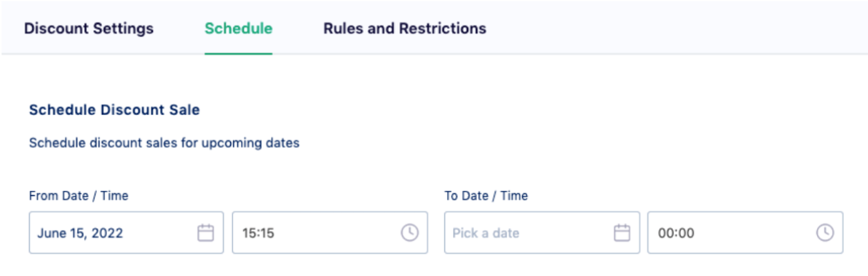868x276 pixels.
Task: Switch to the Discount Settings tab
Action: (x=89, y=28)
